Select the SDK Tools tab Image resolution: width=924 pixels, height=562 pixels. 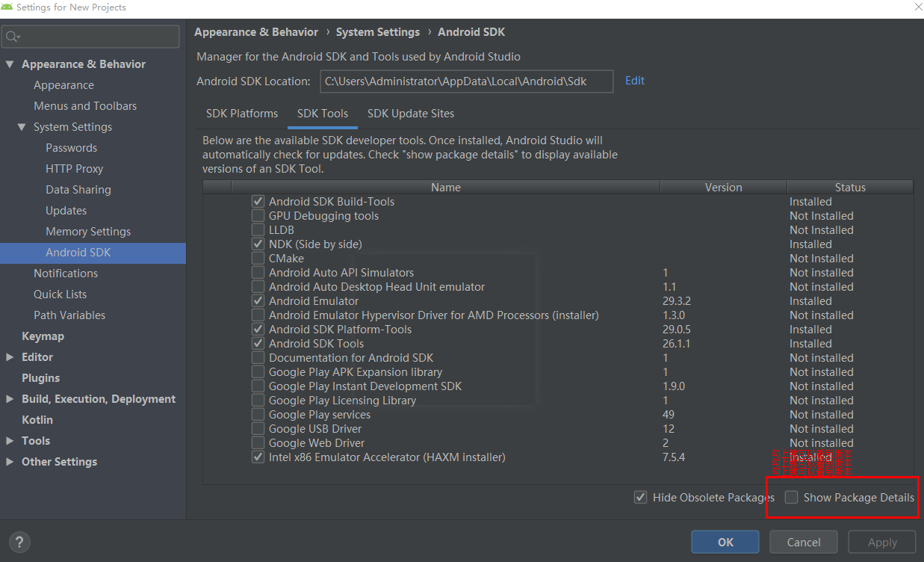[323, 114]
